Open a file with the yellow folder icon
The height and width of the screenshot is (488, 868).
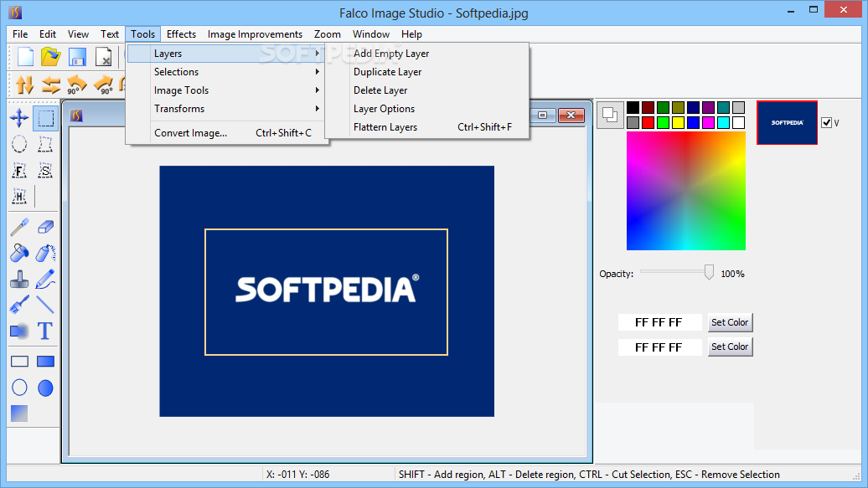[50, 57]
